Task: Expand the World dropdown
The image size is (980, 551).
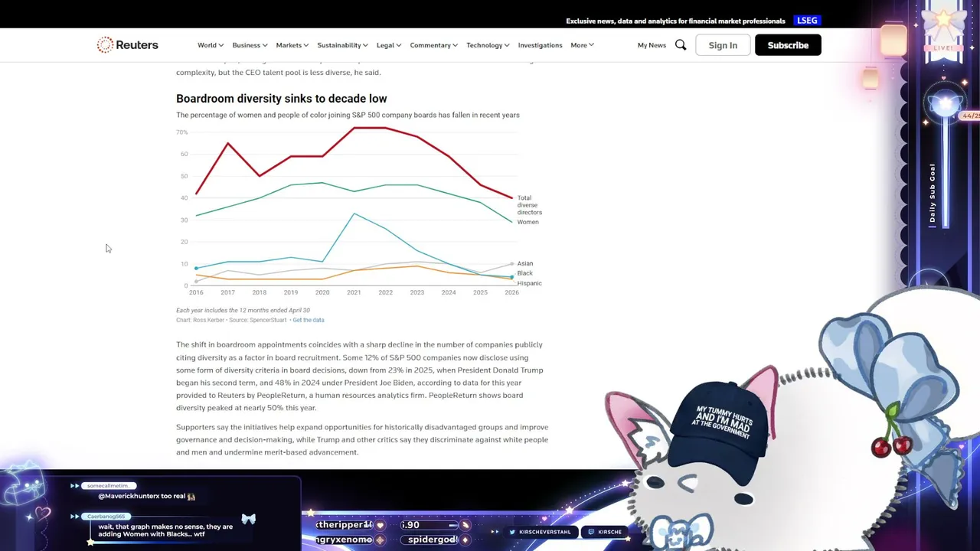Action: tap(211, 45)
